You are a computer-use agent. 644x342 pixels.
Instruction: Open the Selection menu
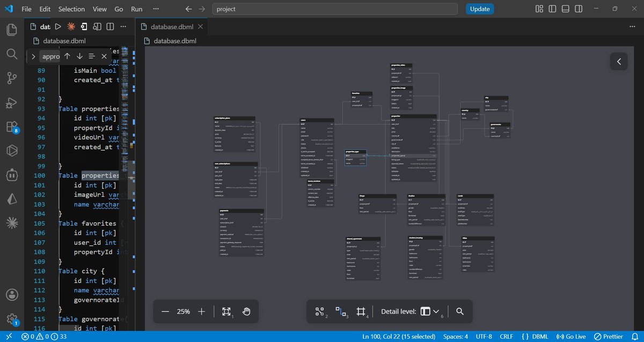[71, 9]
